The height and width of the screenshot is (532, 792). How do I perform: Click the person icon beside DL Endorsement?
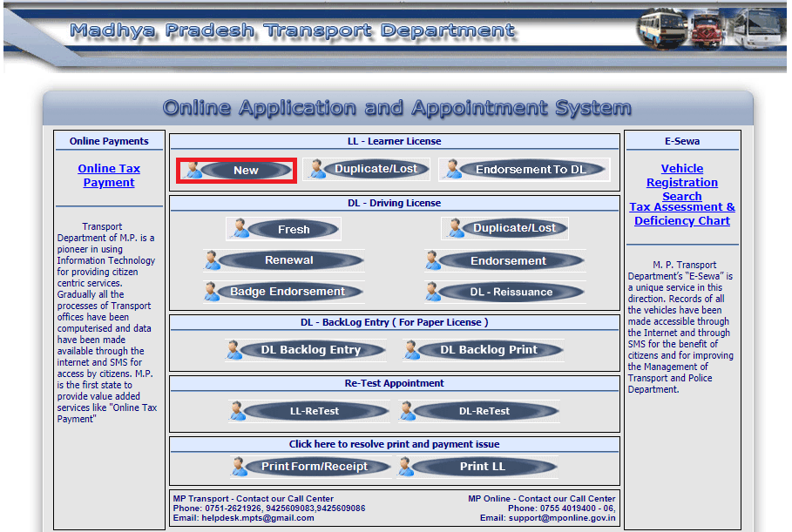point(433,260)
